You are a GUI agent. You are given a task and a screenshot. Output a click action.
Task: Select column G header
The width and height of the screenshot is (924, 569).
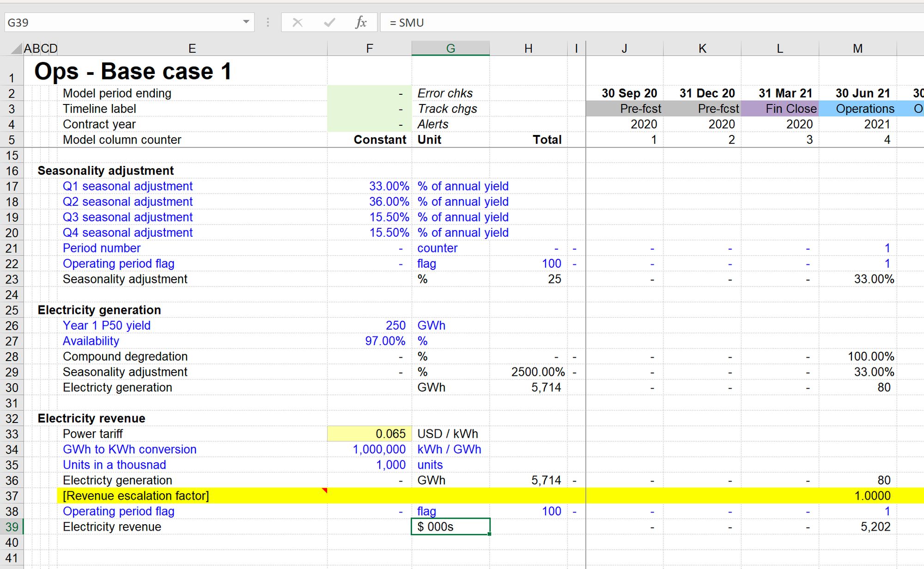[450, 48]
